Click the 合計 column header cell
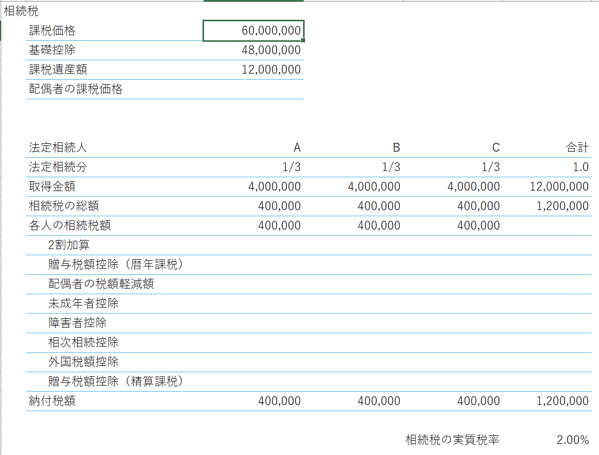 (547, 147)
